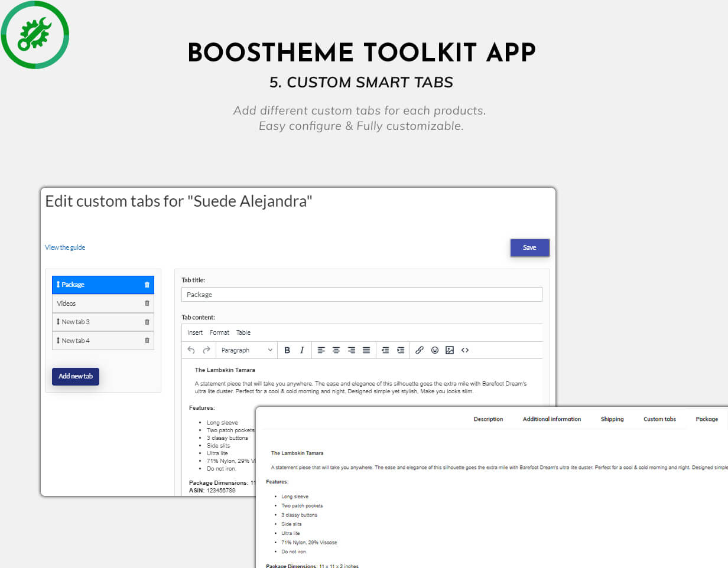The height and width of the screenshot is (568, 728).
Task: Decrease indent in the editor
Action: click(x=385, y=350)
